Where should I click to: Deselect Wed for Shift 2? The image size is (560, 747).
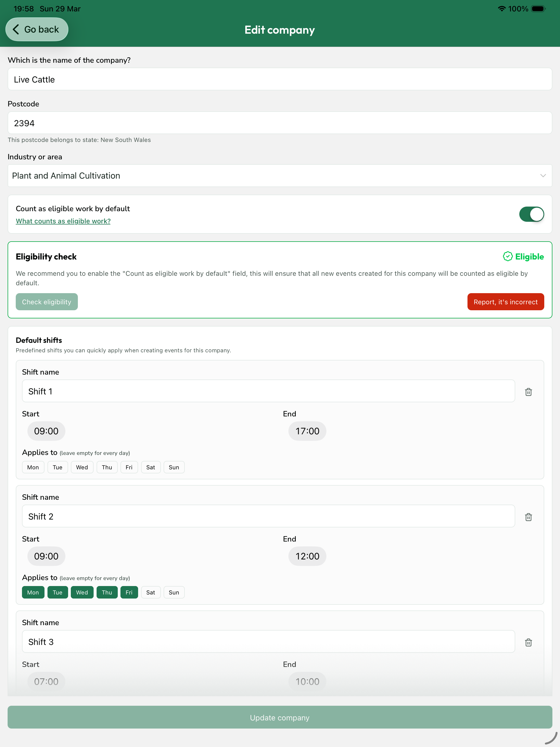pos(82,592)
